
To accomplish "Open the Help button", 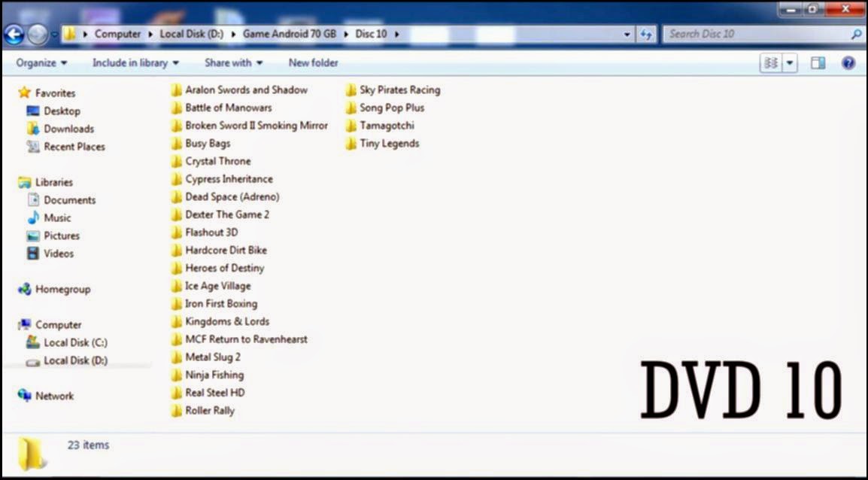I will tap(848, 63).
